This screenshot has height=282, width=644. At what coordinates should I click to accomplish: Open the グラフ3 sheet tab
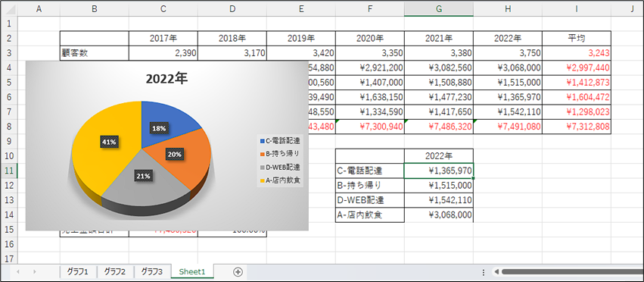(152, 271)
